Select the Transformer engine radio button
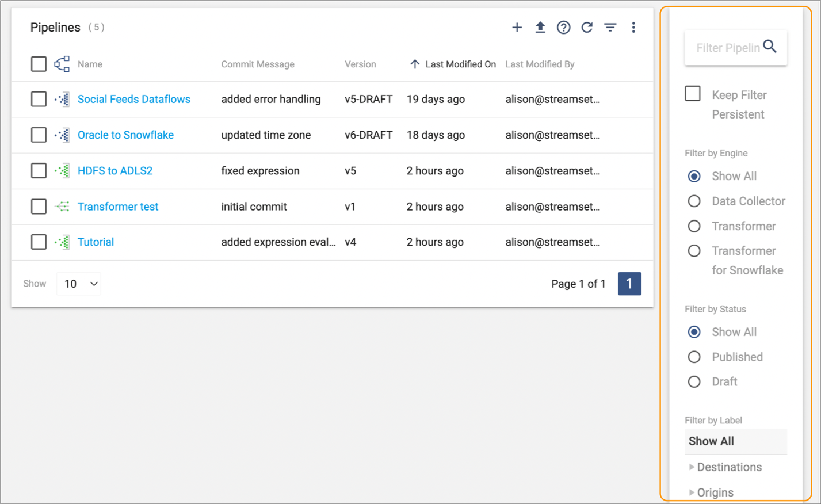The image size is (821, 504). click(x=694, y=226)
